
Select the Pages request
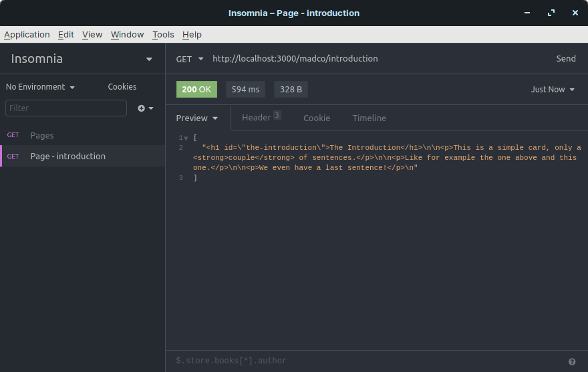pyautogui.click(x=82, y=135)
